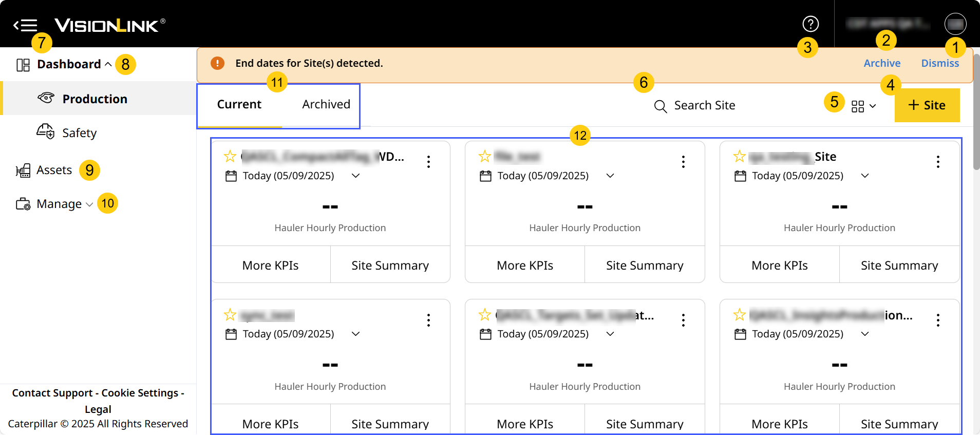The image size is (980, 435).
Task: Open the help question mark icon
Action: coord(811,24)
